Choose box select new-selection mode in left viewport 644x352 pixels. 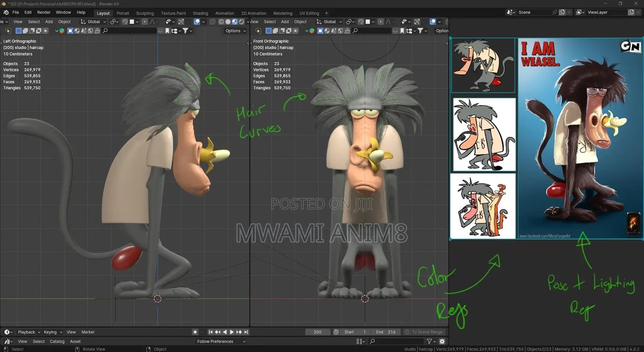[x=19, y=31]
